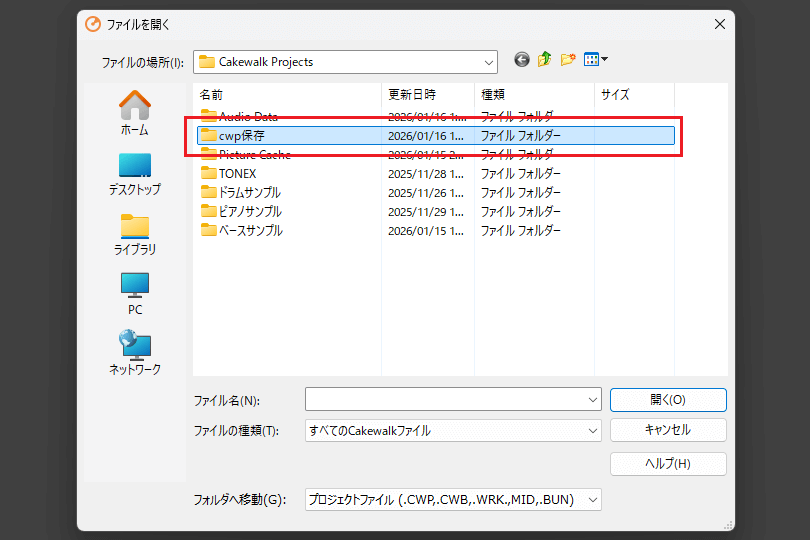810x540 pixels.
Task: Click the Back navigation arrow icon
Action: click(x=522, y=60)
